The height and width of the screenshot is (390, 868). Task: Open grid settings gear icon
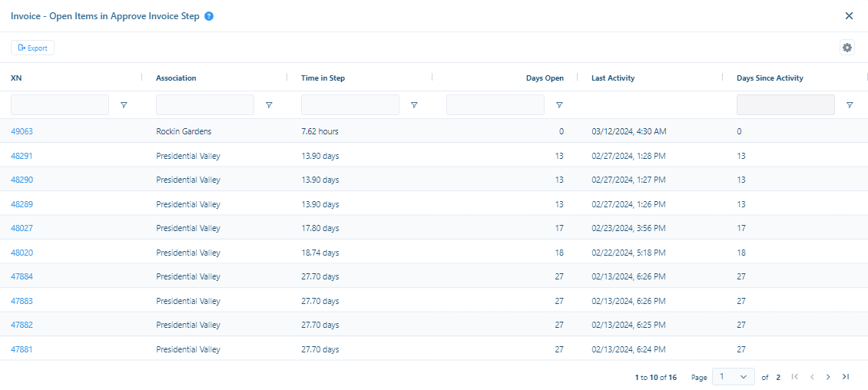(847, 48)
